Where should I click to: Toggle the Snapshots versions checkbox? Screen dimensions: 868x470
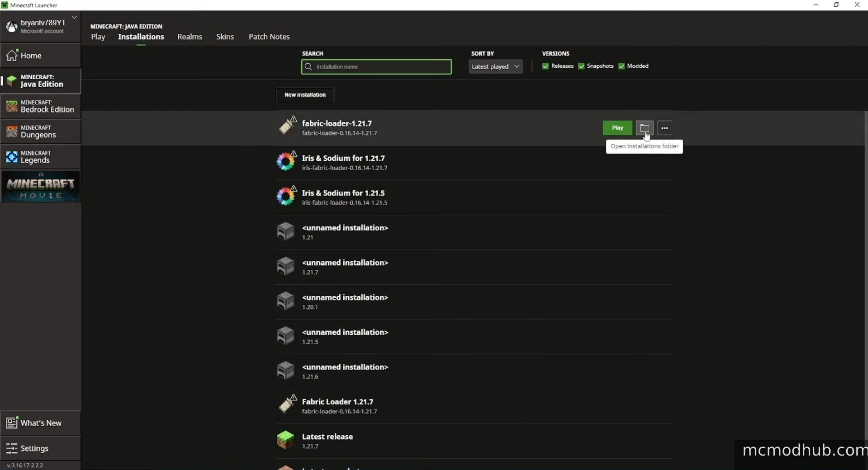[581, 66]
